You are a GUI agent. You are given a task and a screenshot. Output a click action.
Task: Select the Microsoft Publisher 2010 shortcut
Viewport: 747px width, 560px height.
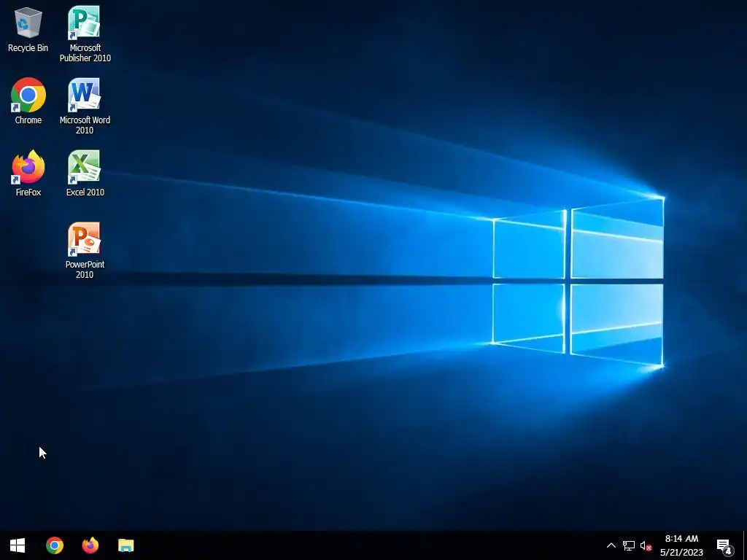tap(85, 34)
